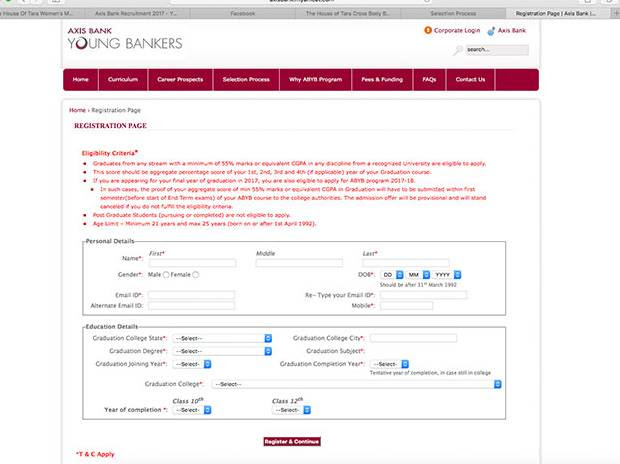The height and width of the screenshot is (464, 620).
Task: Click the REGISTRATION PAGE heading
Action: 110,126
